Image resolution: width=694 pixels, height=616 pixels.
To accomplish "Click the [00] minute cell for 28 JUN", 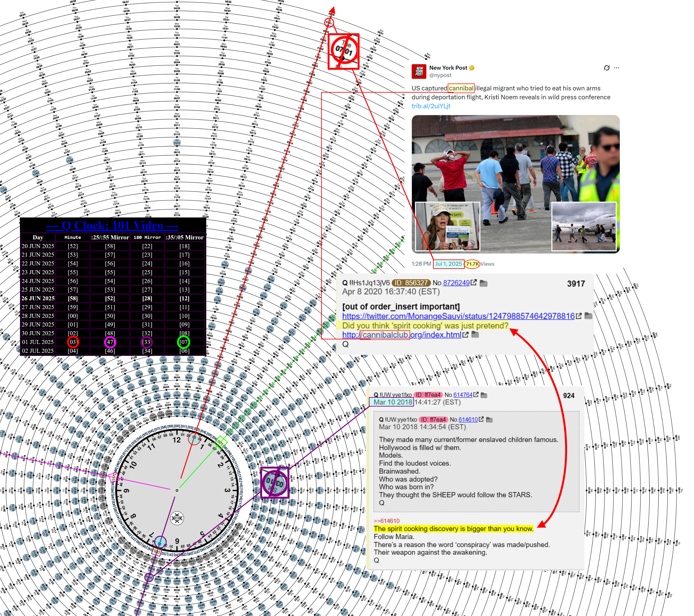I will click(x=73, y=316).
